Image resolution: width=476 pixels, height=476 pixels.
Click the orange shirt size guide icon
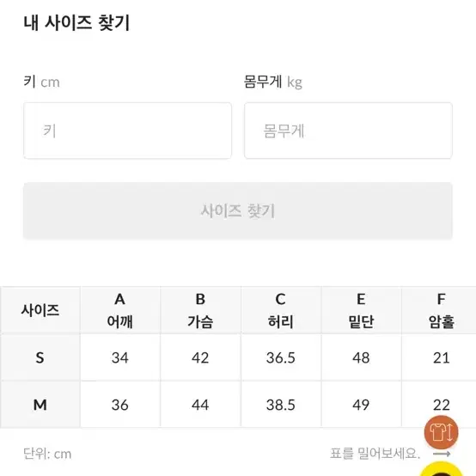pos(441,432)
